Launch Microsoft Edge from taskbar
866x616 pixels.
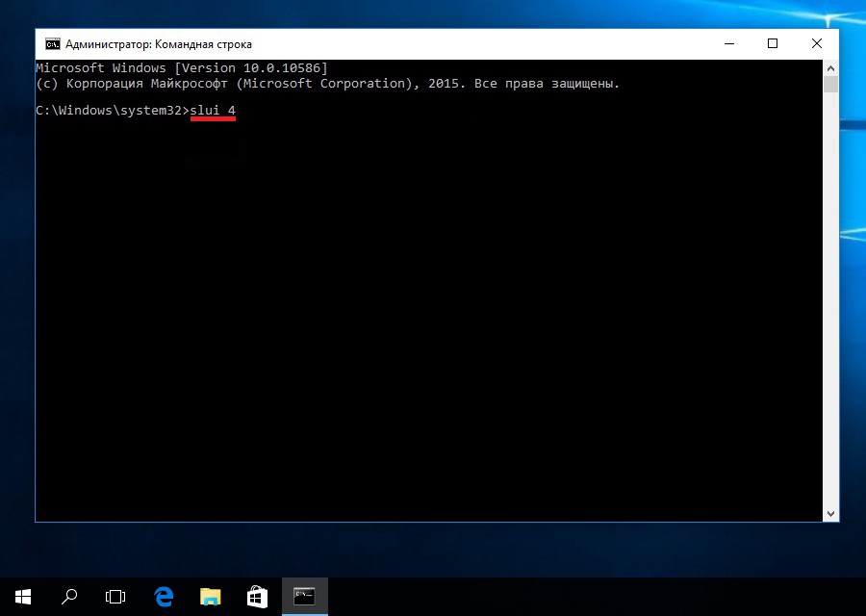(x=164, y=597)
